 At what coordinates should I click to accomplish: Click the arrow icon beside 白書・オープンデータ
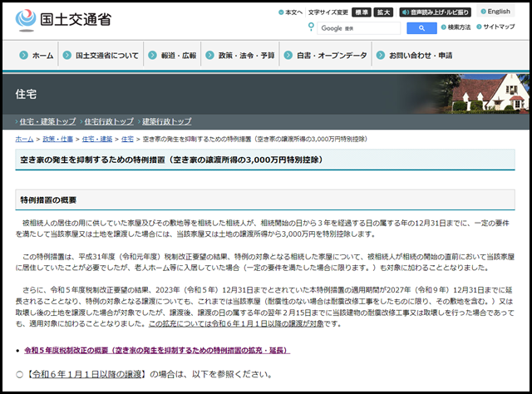click(x=288, y=56)
